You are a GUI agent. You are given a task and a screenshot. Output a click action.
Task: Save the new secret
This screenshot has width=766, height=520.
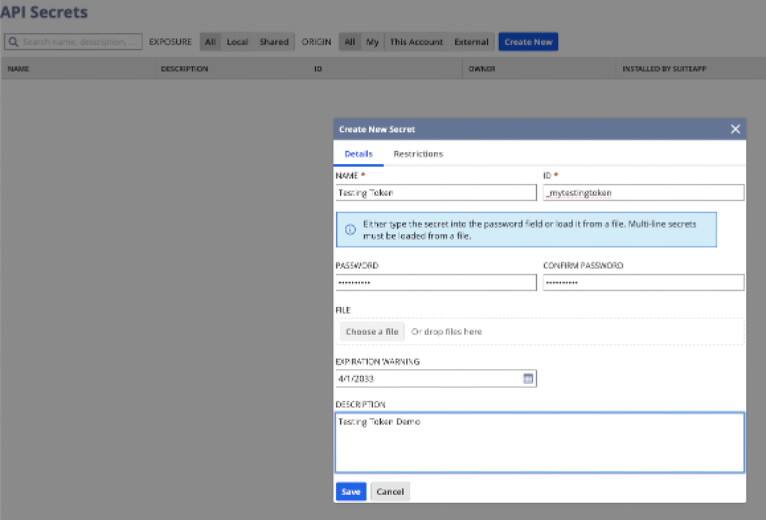(x=350, y=492)
